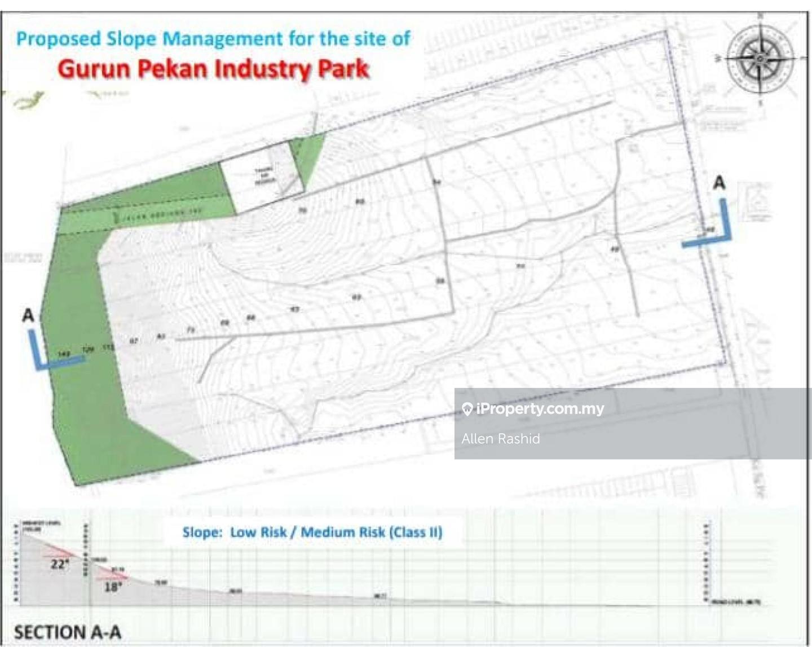Select the Allen Rashid agent name
This screenshot has height=647, width=812.
click(500, 439)
